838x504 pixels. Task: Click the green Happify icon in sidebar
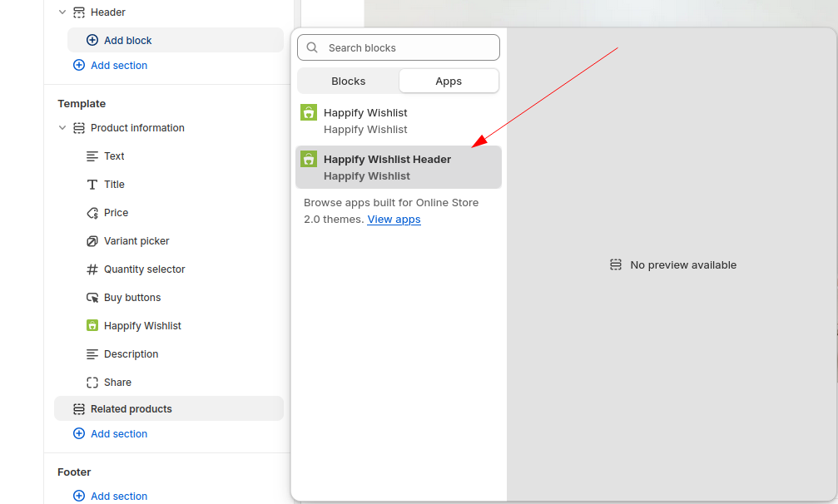pos(92,326)
